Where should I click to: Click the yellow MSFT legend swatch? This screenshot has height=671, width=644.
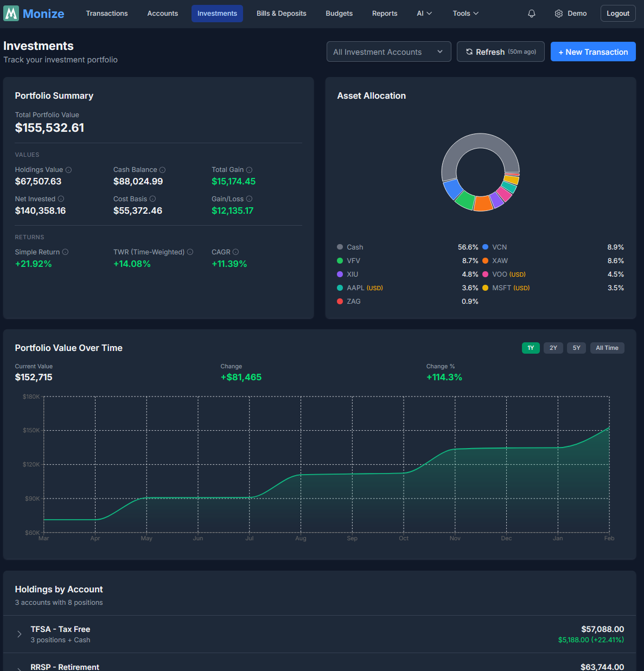tap(485, 287)
